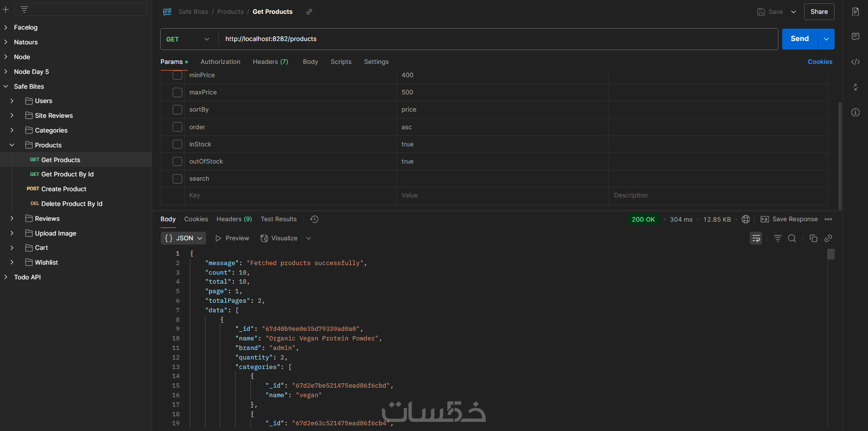Open the sidebar filter icon
This screenshot has width=868, height=431.
(x=24, y=10)
